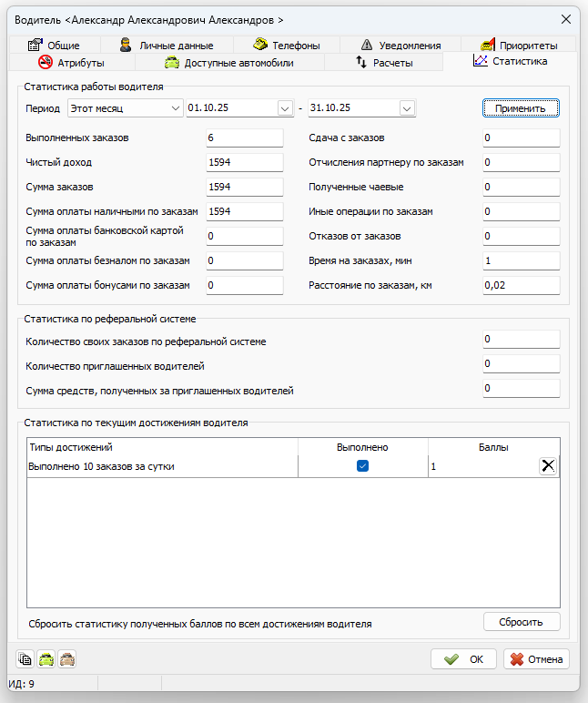Viewport: 588px width, 703px height.
Task: Open the start date picker for 01.10.25
Action: pyautogui.click(x=283, y=108)
